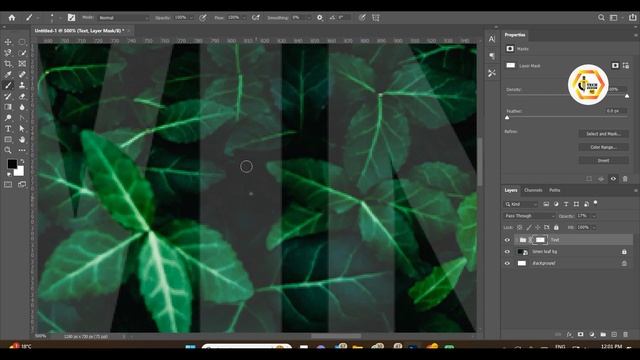This screenshot has height=360, width=640.
Task: Select the Clone Stamp tool
Action: [22, 85]
